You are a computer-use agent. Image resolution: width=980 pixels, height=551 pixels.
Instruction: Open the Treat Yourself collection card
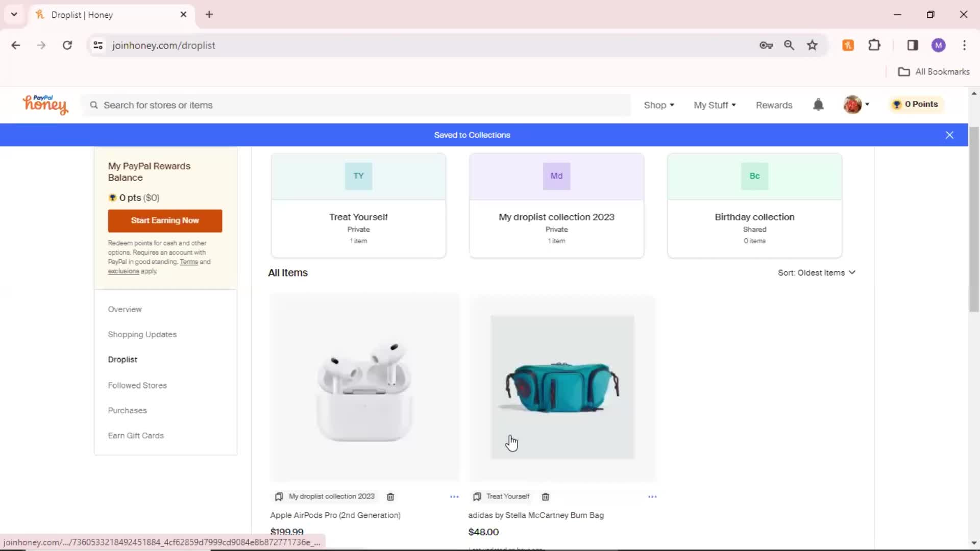[358, 206]
